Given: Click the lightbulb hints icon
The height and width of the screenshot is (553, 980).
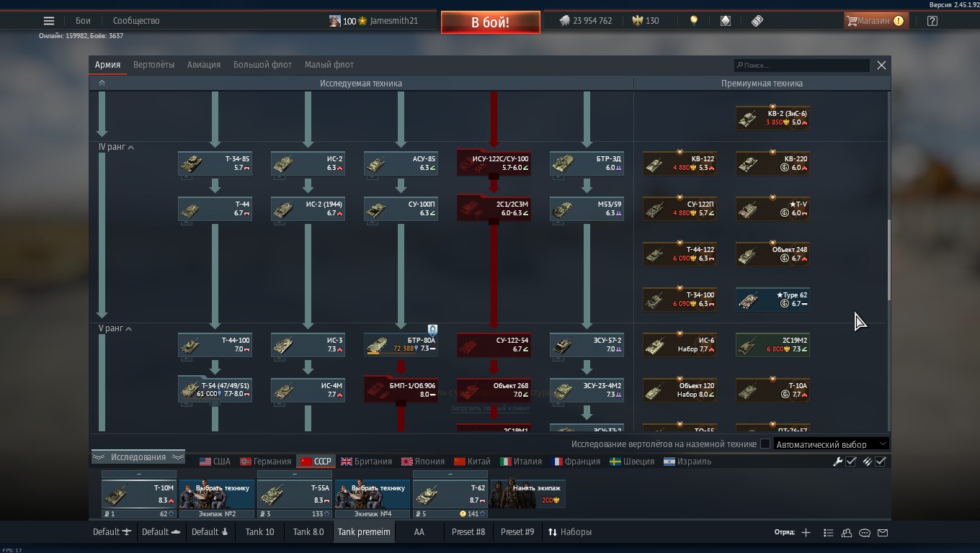Looking at the screenshot, I should (694, 21).
